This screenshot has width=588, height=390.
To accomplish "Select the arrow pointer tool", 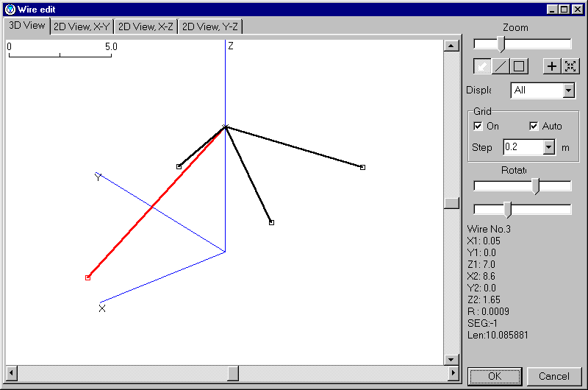I will pyautogui.click(x=482, y=66).
